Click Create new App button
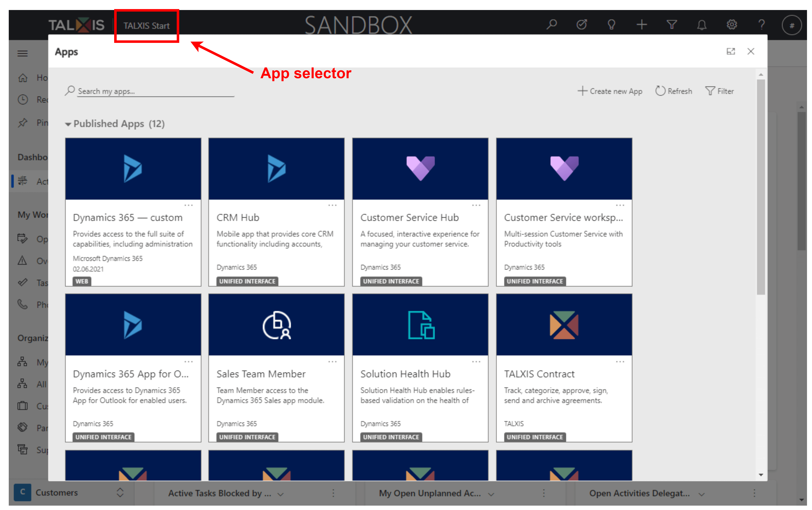The image size is (812, 510). click(x=610, y=91)
